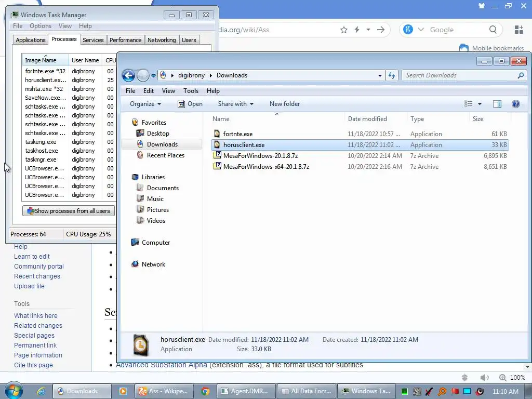Select horusclient.ex... process in Task Manager
This screenshot has width=532, height=399.
point(69,80)
